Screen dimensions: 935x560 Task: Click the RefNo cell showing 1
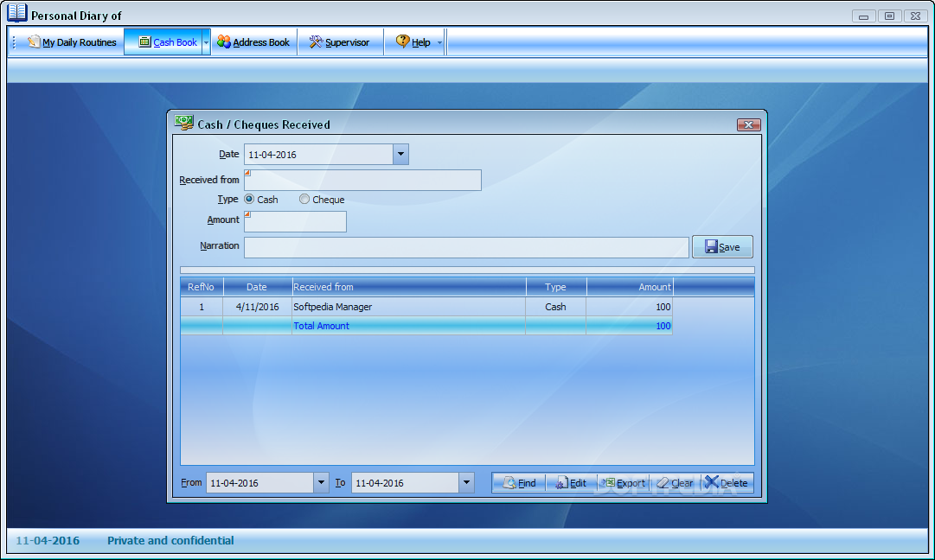[202, 307]
